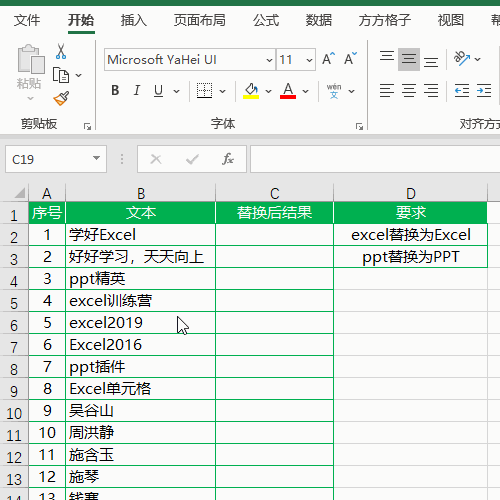The width and height of the screenshot is (500, 500).
Task: Select column C header
Action: tap(274, 193)
